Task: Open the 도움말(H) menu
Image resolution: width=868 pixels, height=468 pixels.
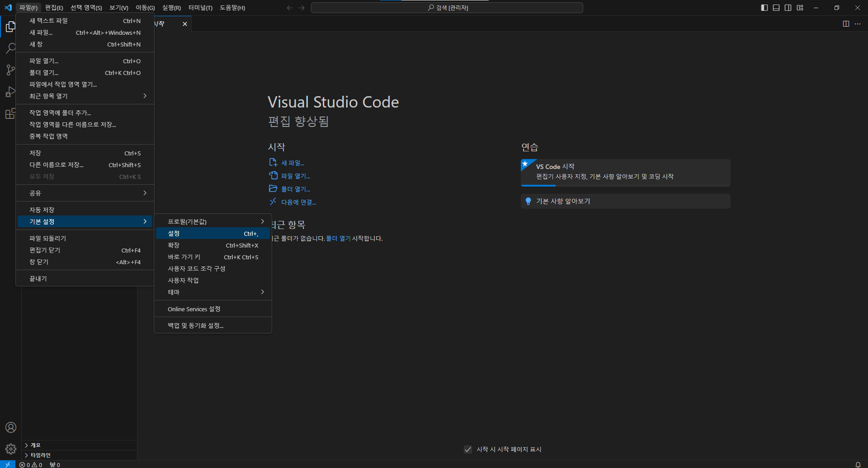Action: (x=232, y=8)
